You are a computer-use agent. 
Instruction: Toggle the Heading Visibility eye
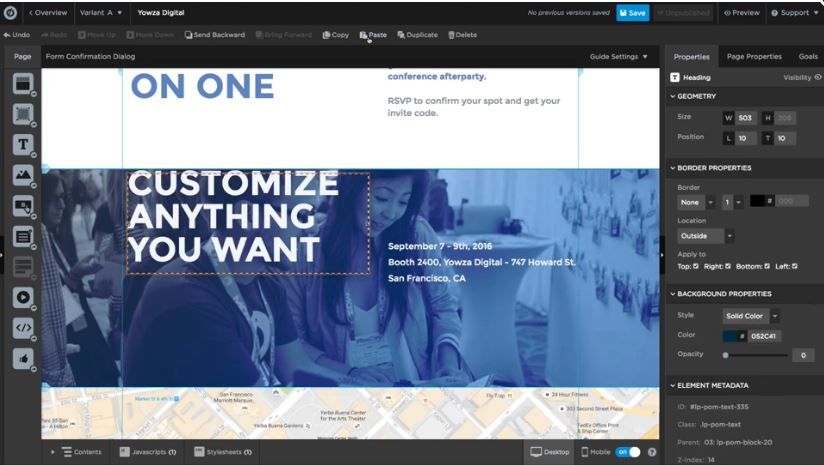tap(818, 77)
